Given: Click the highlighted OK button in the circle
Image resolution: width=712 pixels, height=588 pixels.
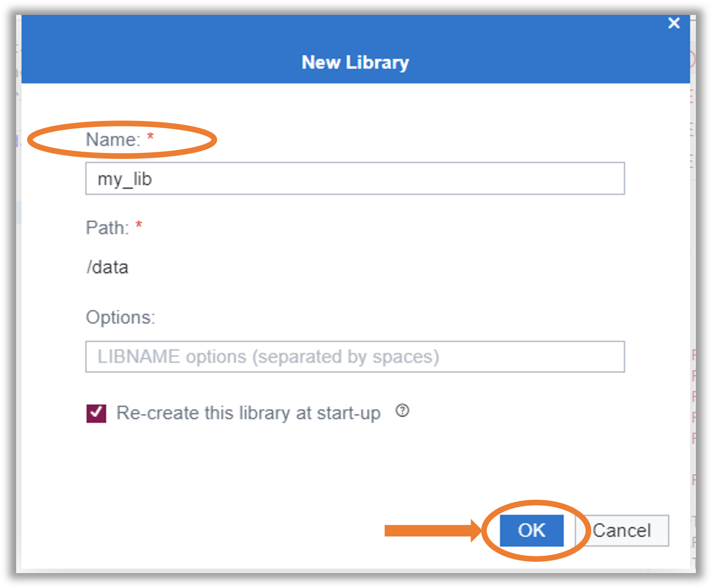Looking at the screenshot, I should pyautogui.click(x=531, y=530).
